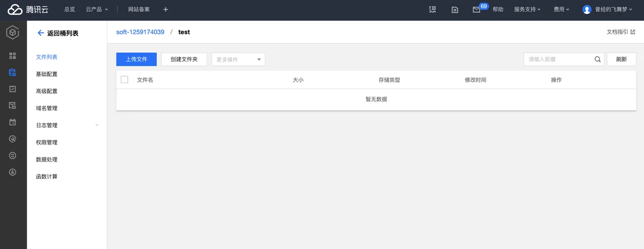Open the QR code icon in the header
This screenshot has height=249, width=644.
[433, 10]
